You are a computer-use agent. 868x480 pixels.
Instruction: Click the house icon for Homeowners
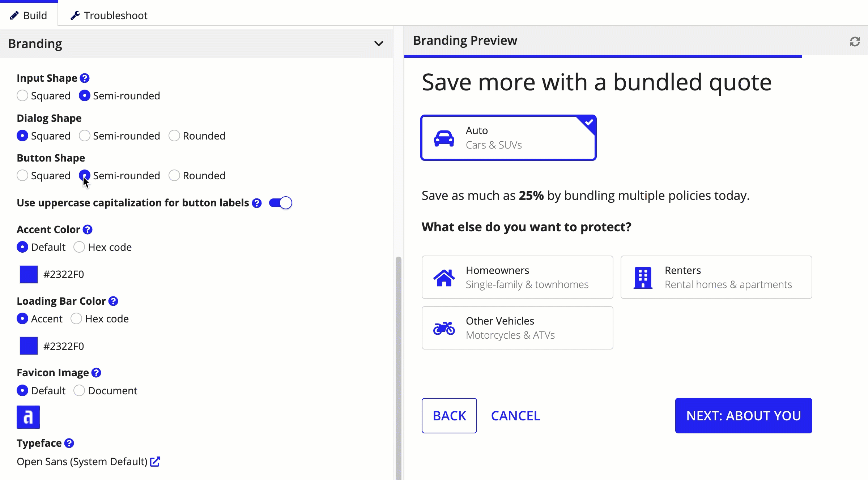coord(444,278)
